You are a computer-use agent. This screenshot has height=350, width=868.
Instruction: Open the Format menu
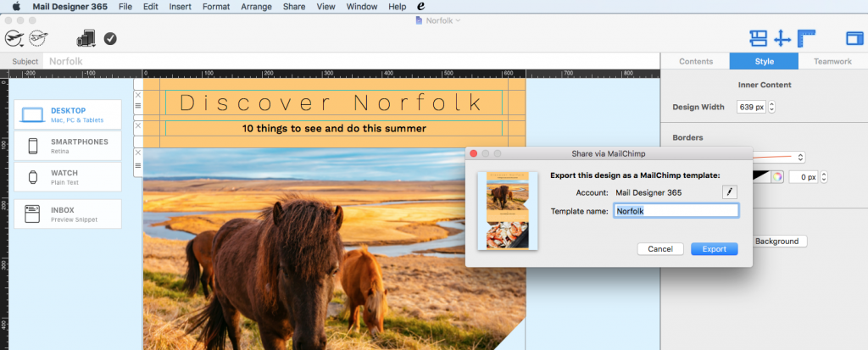point(216,7)
